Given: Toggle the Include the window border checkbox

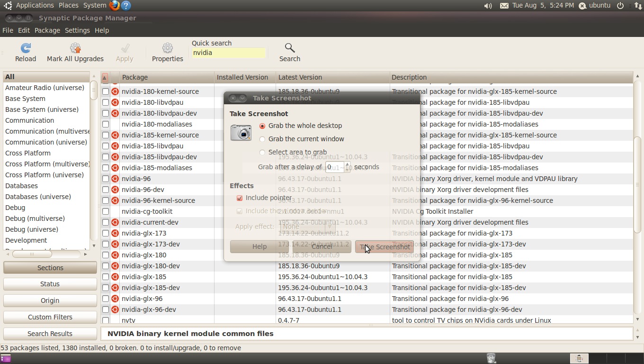Looking at the screenshot, I should pyautogui.click(x=240, y=211).
